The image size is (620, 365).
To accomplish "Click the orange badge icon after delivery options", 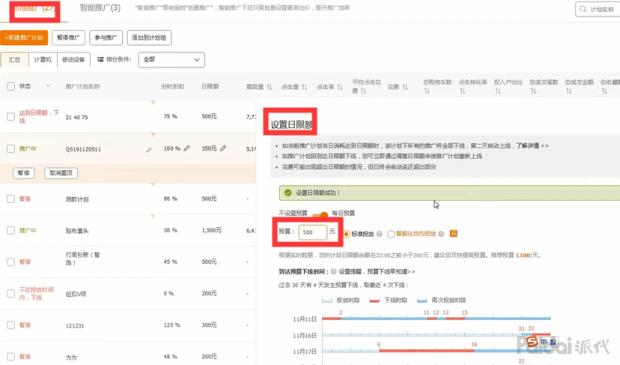I will pyautogui.click(x=454, y=234).
